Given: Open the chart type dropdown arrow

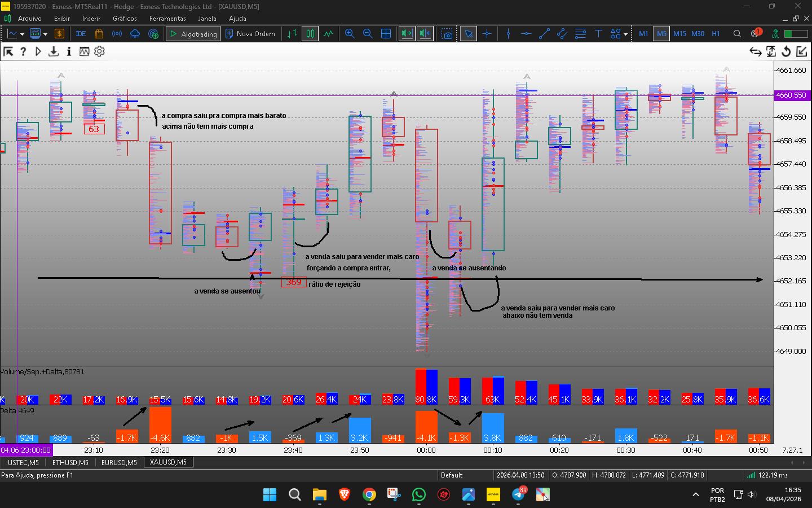Looking at the screenshot, I should click(x=22, y=34).
